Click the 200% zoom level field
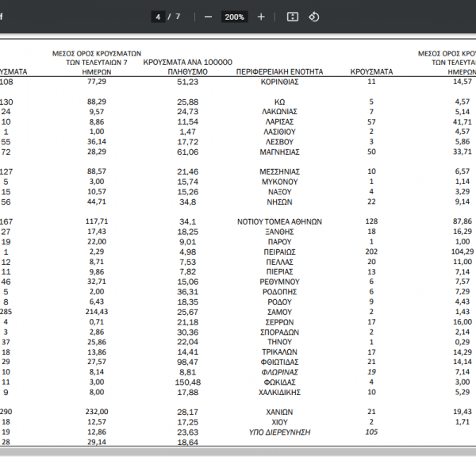Viewport: 476px width, 457px height. (234, 17)
